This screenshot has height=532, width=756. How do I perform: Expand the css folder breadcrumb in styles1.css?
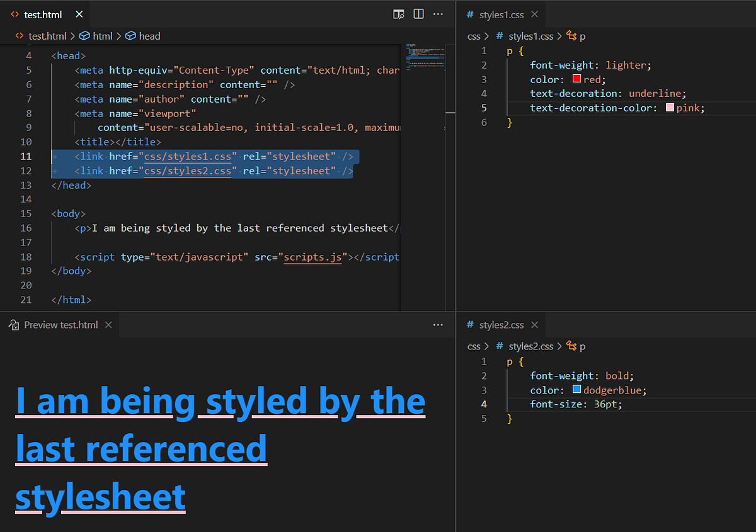pyautogui.click(x=474, y=36)
